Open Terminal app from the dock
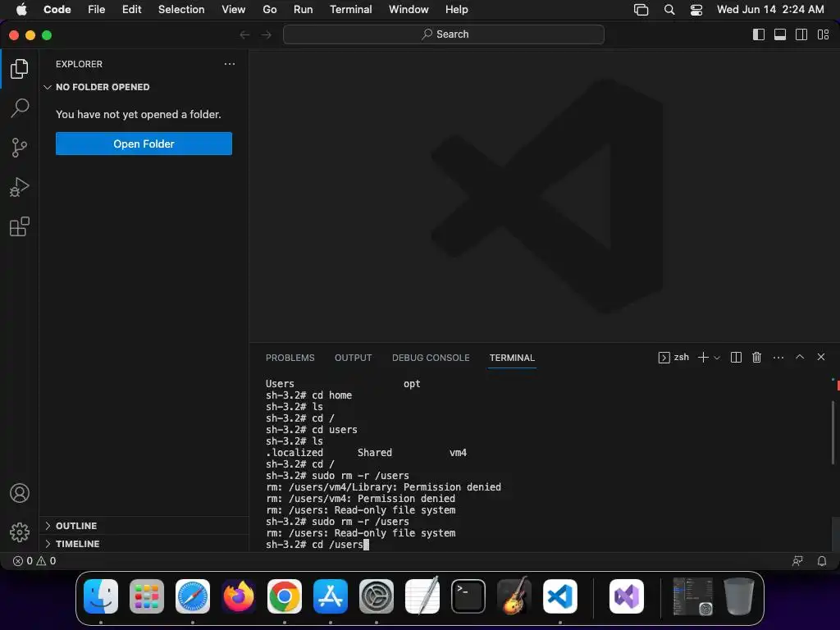 (x=468, y=596)
